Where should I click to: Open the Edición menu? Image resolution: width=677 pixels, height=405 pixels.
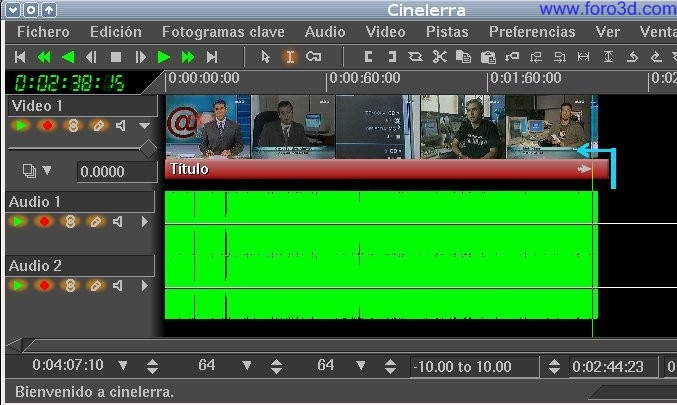[x=116, y=32]
